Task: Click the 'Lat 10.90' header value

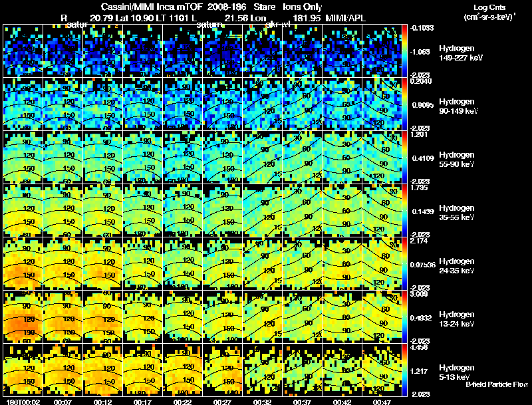Action: click(x=135, y=19)
